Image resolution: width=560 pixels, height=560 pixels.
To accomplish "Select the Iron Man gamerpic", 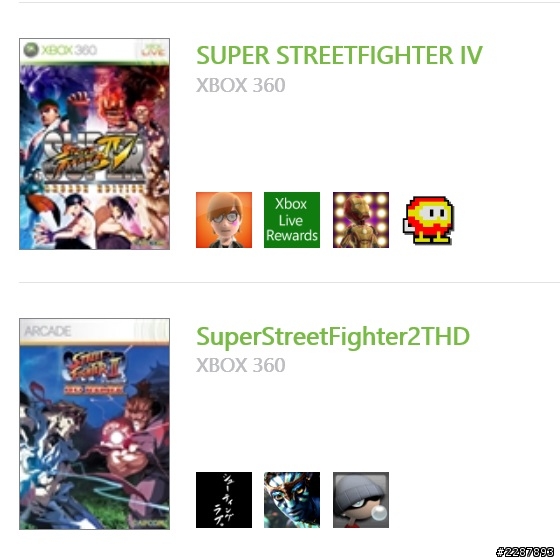I will click(361, 220).
